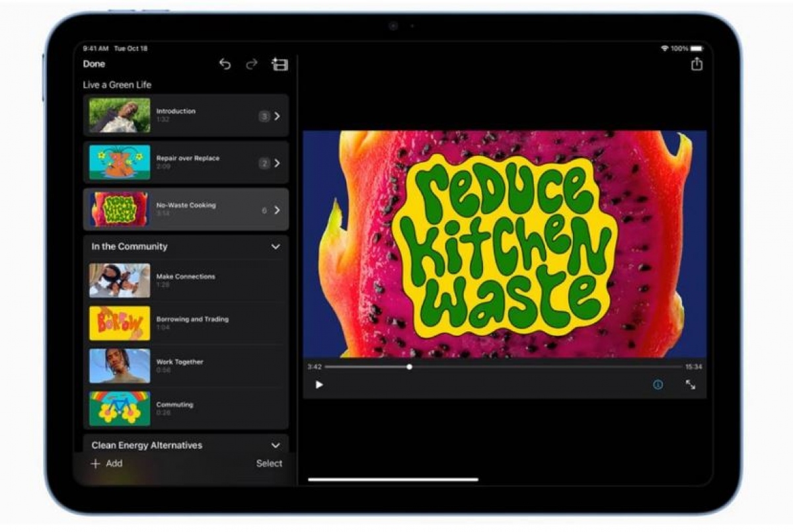The height and width of the screenshot is (532, 793).
Task: Select the Borrowing and Trading thumbnail
Action: [x=120, y=323]
